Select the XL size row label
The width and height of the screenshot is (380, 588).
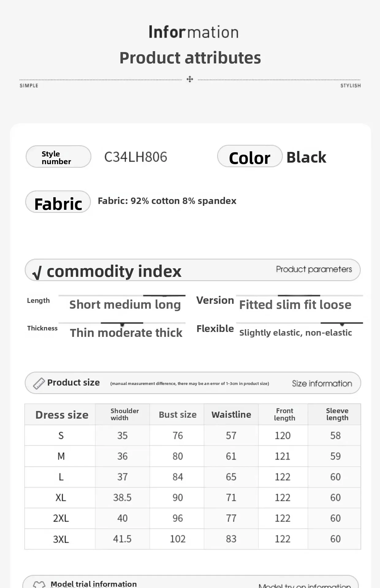coord(61,497)
